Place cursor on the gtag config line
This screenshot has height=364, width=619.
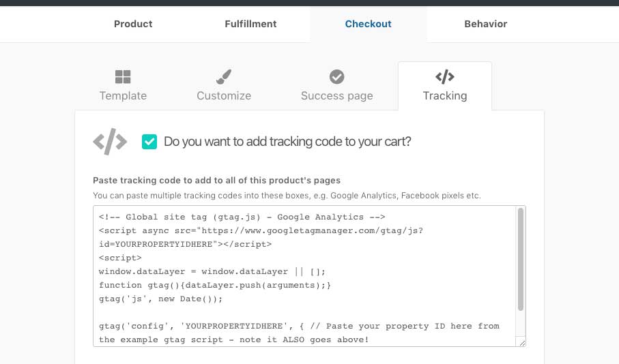coord(299,326)
